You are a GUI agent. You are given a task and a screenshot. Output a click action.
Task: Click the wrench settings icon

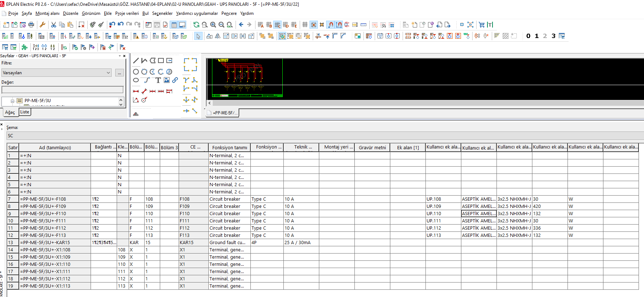coord(42,25)
